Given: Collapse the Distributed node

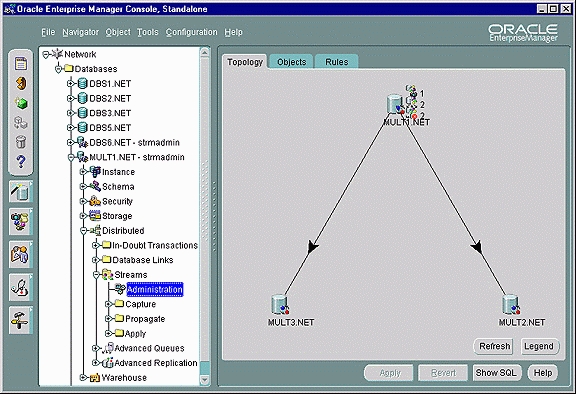Looking at the screenshot, I should 83,231.
